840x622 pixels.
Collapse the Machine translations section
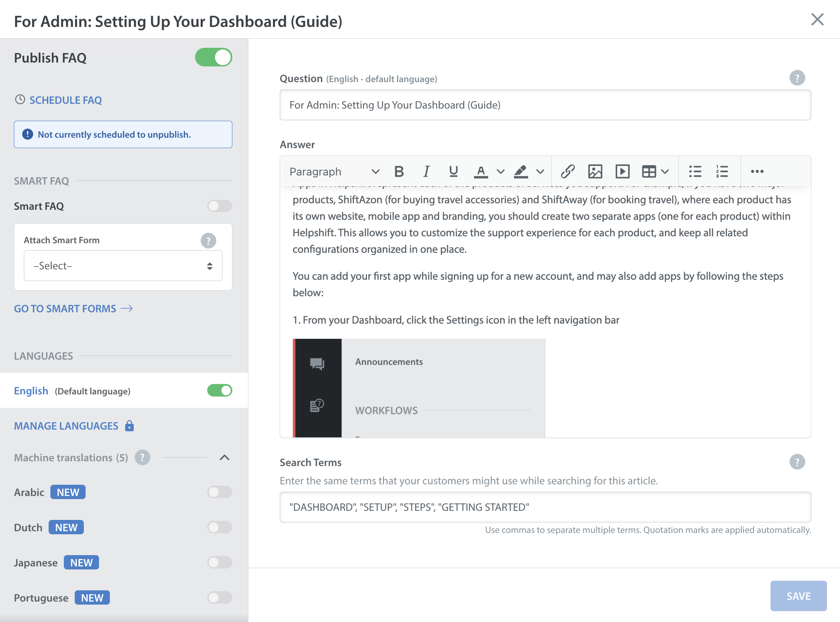click(225, 457)
